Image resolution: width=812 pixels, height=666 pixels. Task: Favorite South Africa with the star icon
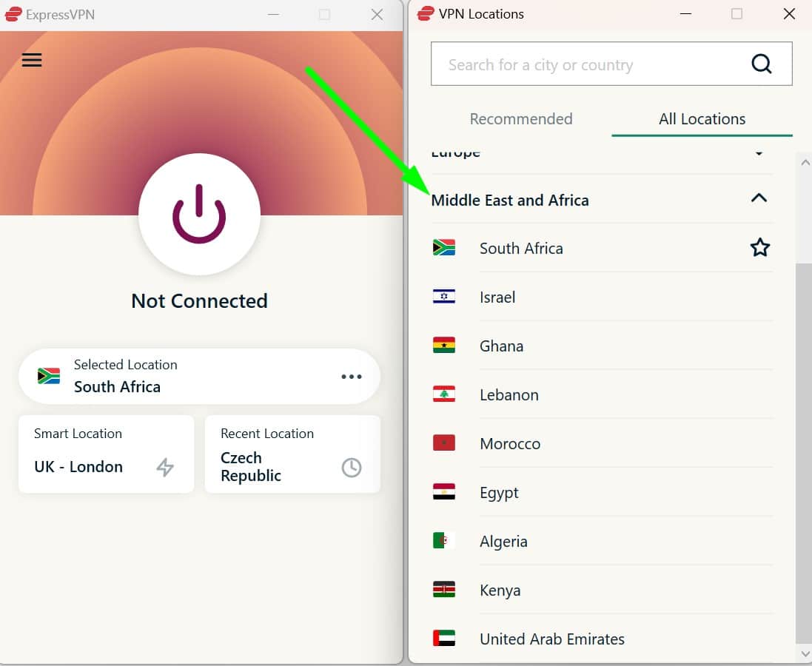pos(759,248)
